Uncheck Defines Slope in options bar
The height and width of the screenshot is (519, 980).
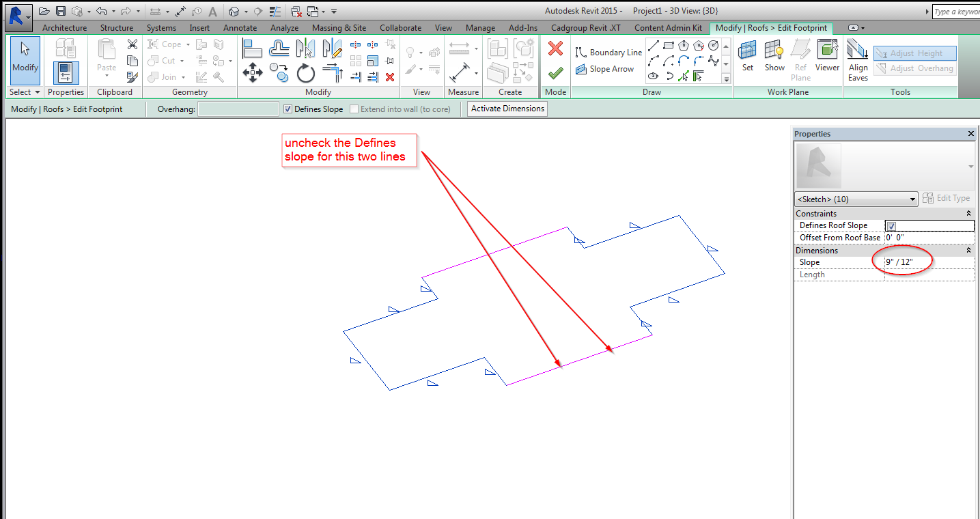[x=288, y=109]
